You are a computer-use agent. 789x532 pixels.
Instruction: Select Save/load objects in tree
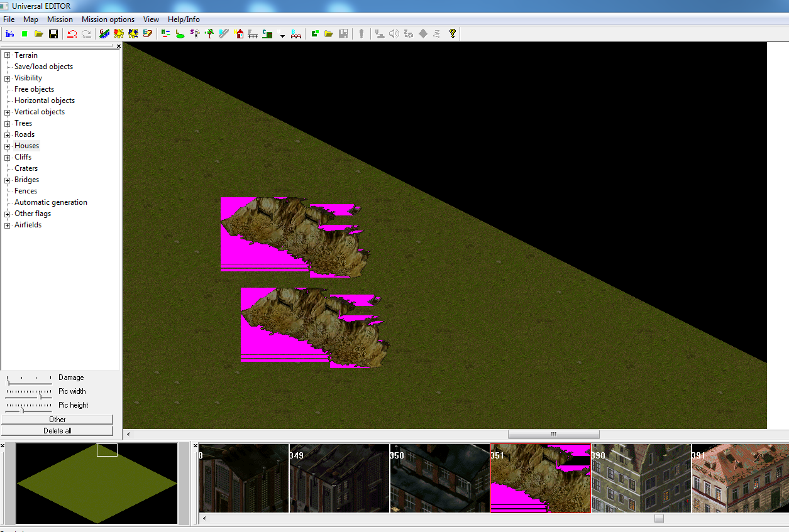(x=43, y=67)
